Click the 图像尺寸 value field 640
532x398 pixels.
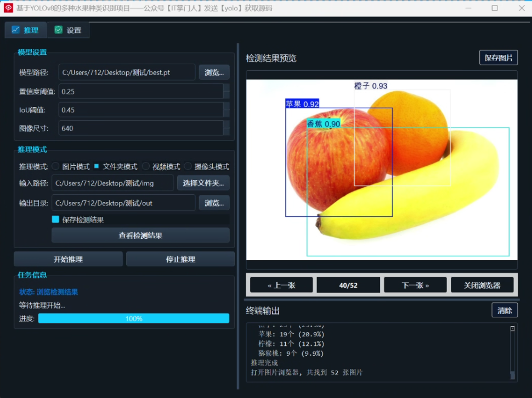pos(140,128)
